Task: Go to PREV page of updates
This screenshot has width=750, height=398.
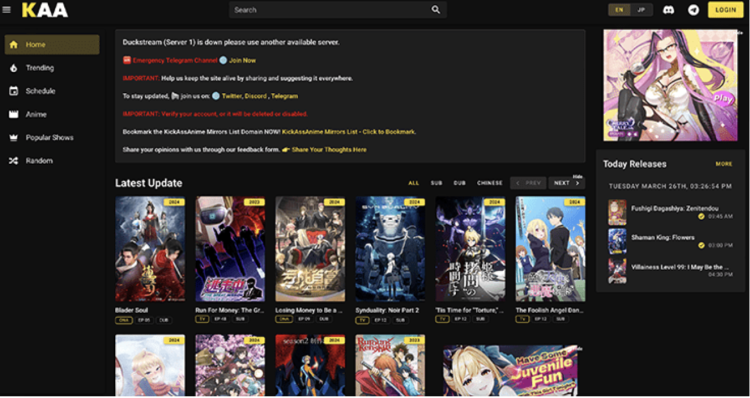Action: pyautogui.click(x=528, y=183)
